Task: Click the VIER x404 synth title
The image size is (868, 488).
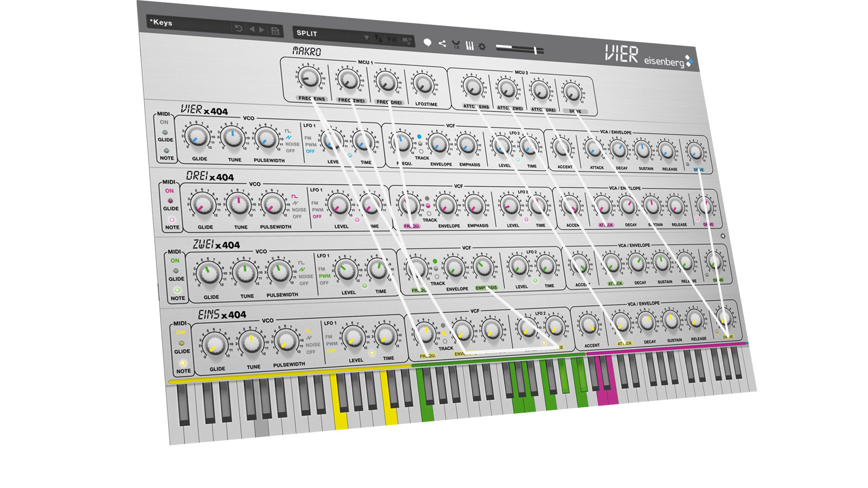Action: click(x=204, y=110)
